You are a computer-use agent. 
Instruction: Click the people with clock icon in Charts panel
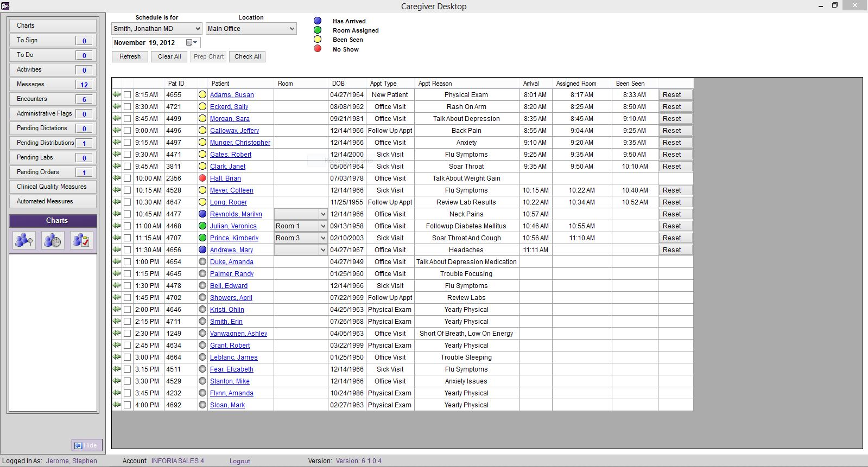[x=53, y=240]
